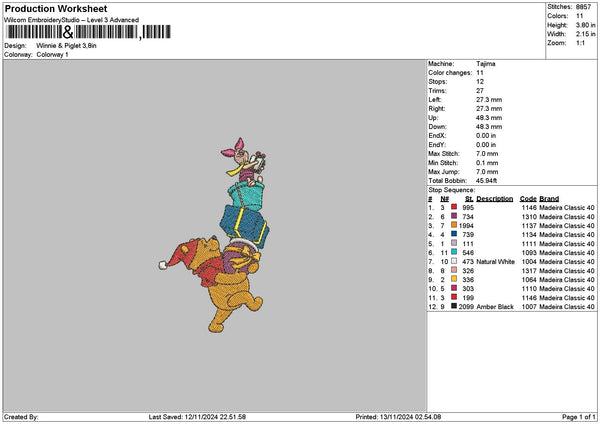Click thread code '1064' in row 9
Screen dimensions: 600x424
(529, 280)
